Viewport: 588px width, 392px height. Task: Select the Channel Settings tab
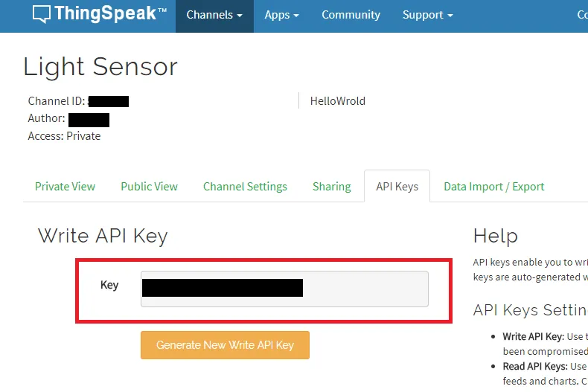[x=245, y=187]
